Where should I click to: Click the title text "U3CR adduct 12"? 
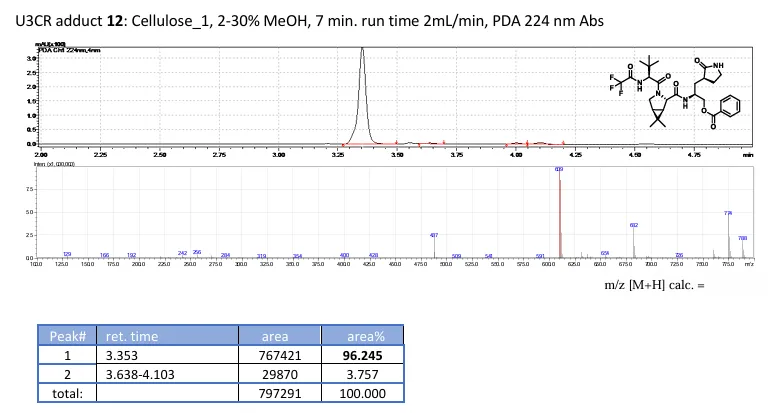coord(69,21)
